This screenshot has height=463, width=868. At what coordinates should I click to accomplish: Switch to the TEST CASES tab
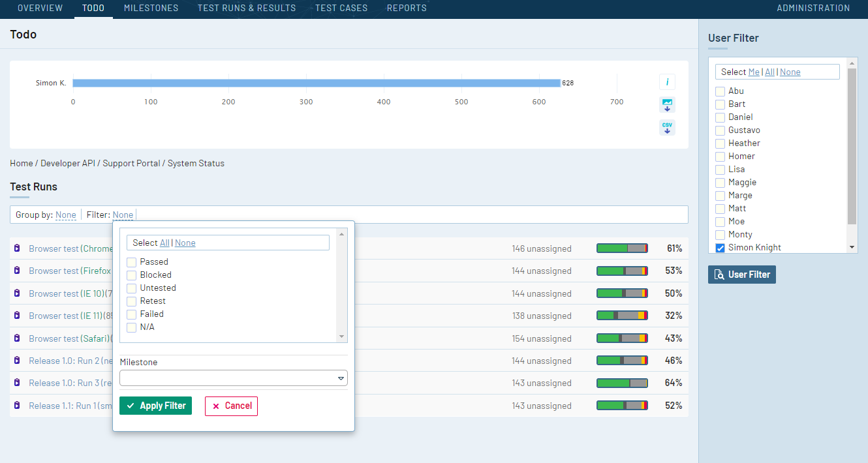[x=341, y=8]
